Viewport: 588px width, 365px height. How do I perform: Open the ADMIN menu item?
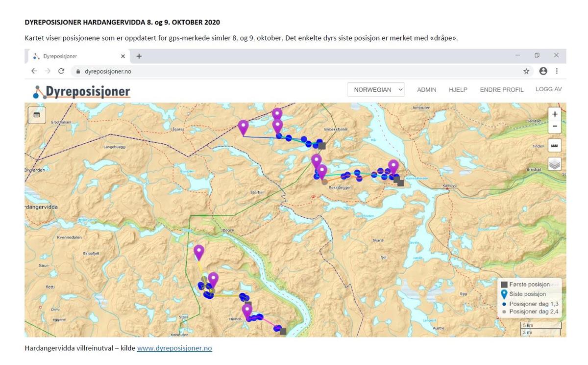426,90
